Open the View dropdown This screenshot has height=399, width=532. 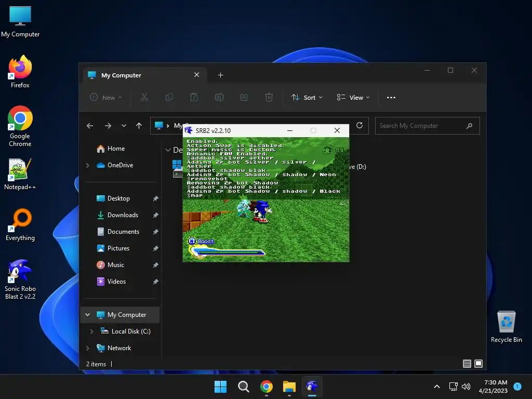[353, 97]
